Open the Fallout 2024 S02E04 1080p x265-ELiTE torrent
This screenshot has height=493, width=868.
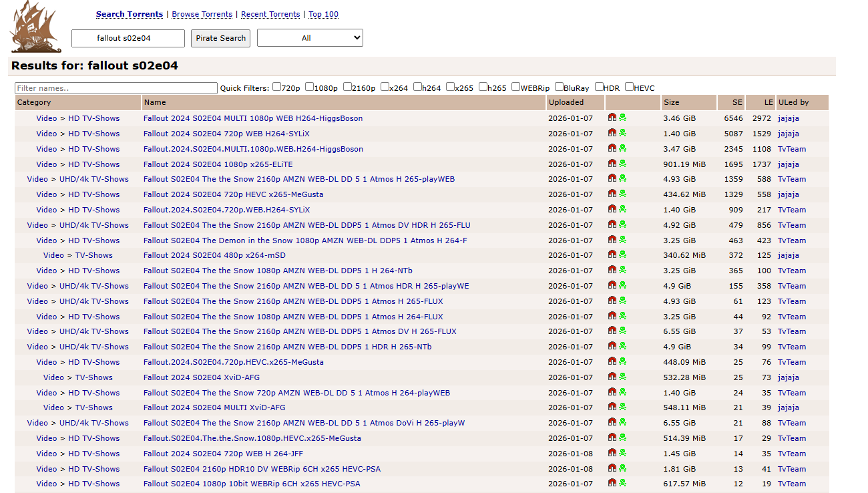click(x=218, y=164)
